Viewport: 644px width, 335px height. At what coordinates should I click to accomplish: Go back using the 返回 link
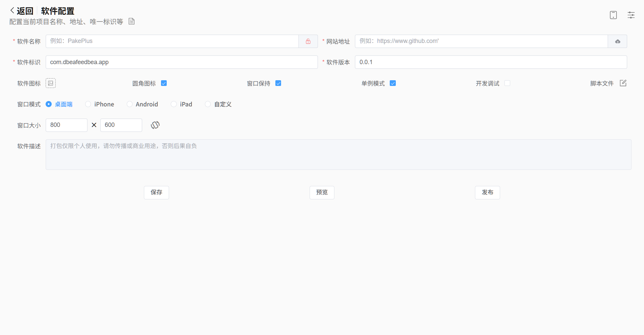click(22, 11)
